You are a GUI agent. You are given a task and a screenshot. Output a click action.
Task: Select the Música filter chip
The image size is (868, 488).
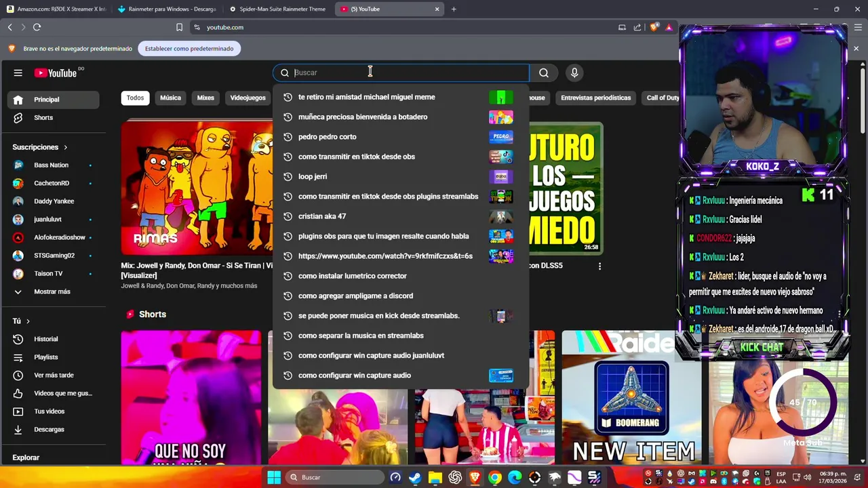coord(170,98)
